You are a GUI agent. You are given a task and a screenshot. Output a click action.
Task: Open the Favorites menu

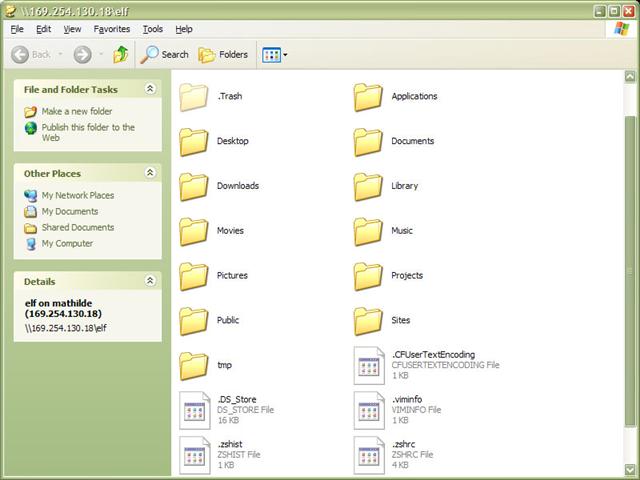112,29
